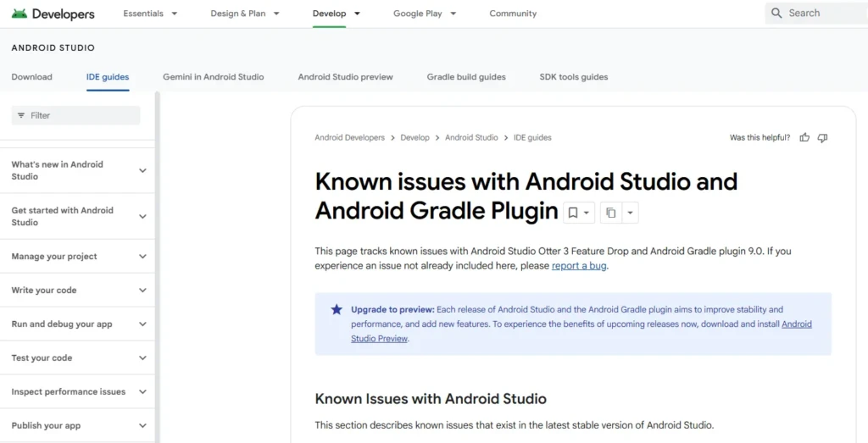Open SDK tools guides tab
This screenshot has height=443, width=868.
tap(574, 77)
